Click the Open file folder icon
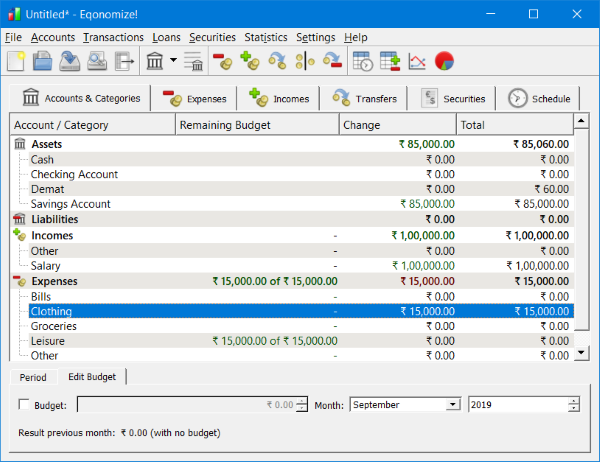The width and height of the screenshot is (600, 462). point(42,62)
